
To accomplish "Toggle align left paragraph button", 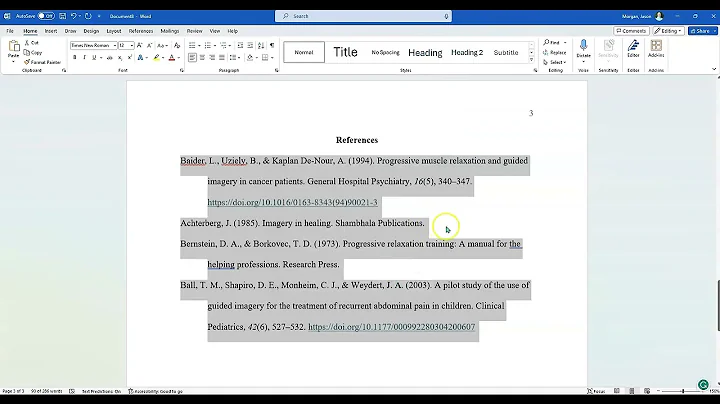I will click(192, 58).
